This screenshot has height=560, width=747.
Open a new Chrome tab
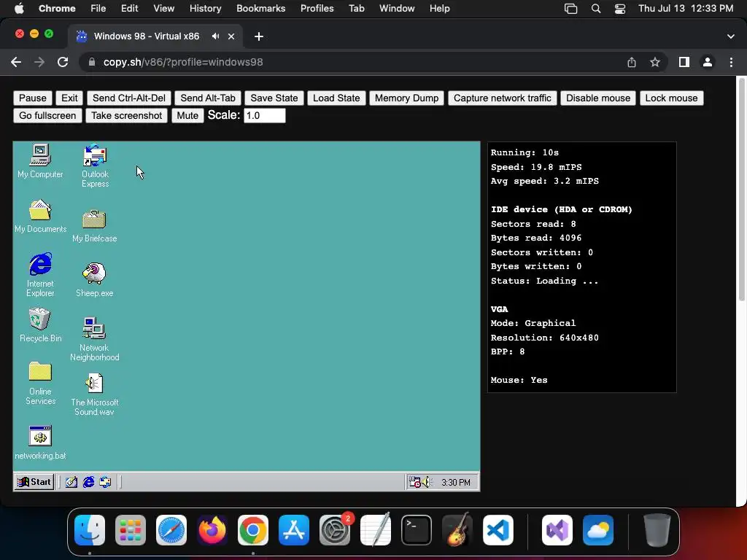point(259,36)
